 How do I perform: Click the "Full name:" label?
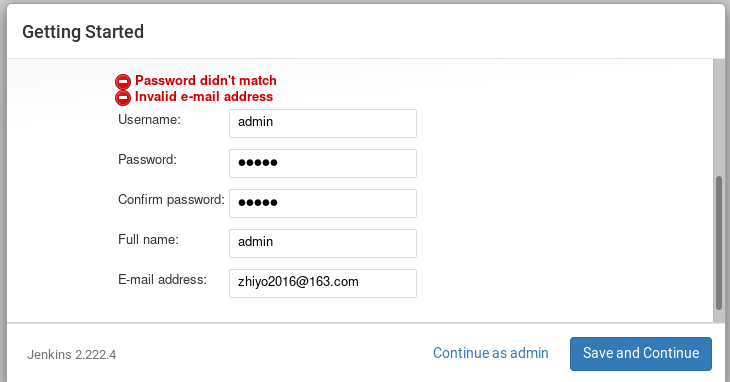pyautogui.click(x=149, y=240)
